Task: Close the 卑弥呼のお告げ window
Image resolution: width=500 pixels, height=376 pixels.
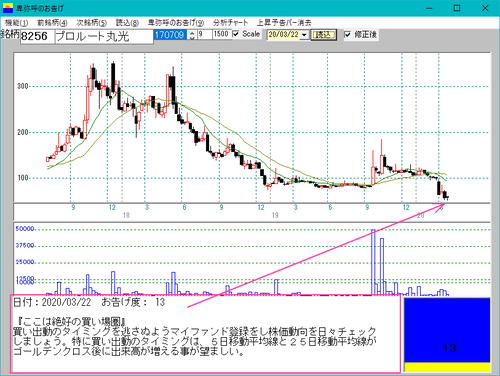Action: [485, 8]
